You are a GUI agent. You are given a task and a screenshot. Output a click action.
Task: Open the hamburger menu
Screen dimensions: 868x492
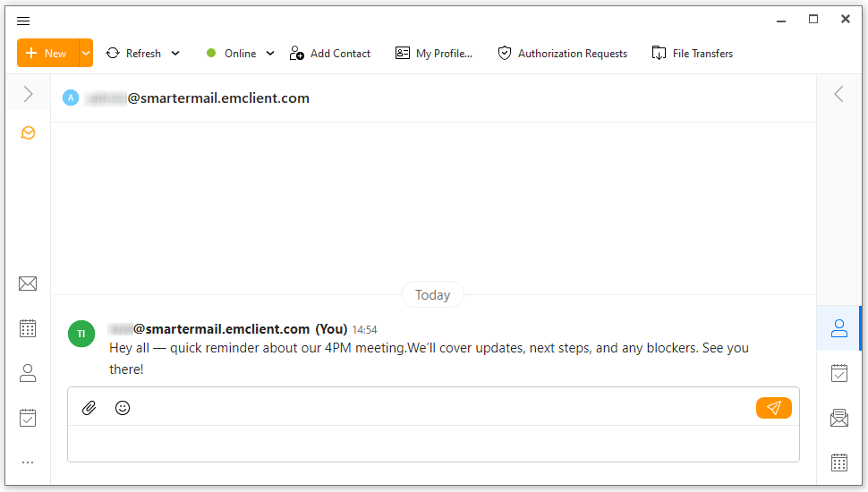coord(23,21)
